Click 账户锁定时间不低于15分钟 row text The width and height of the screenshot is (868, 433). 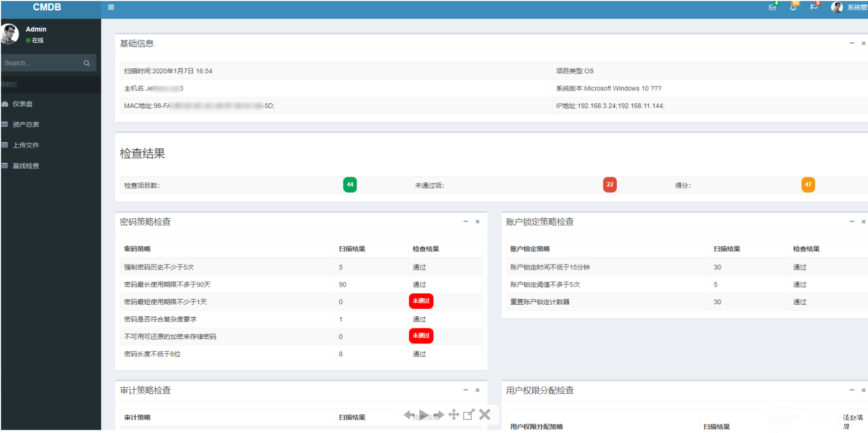(x=550, y=268)
